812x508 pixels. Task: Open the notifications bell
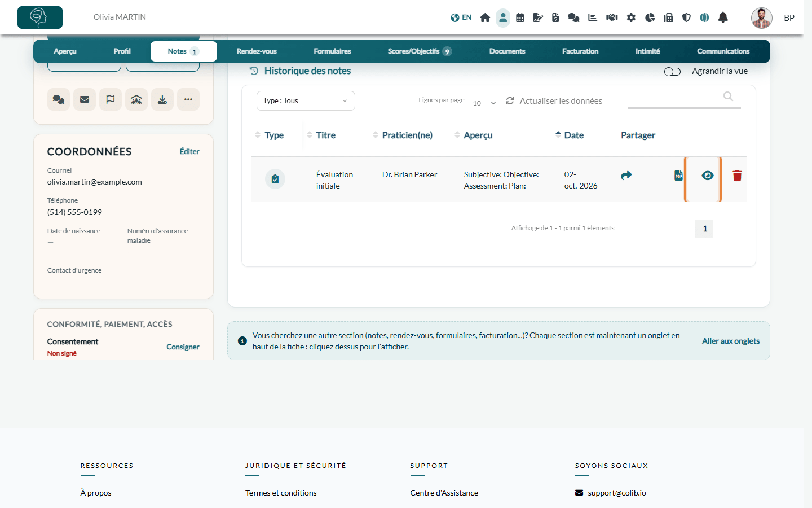pos(723,17)
